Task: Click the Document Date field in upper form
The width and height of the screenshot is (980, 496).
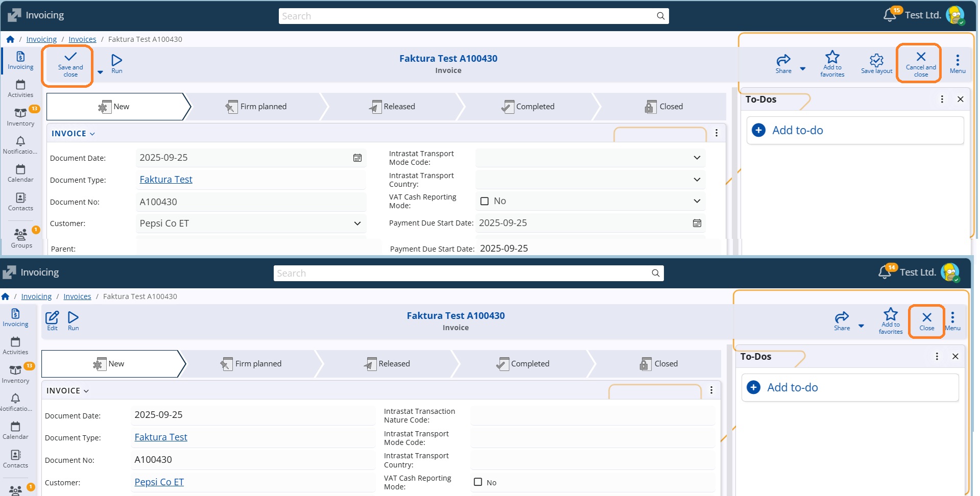Action: 251,158
